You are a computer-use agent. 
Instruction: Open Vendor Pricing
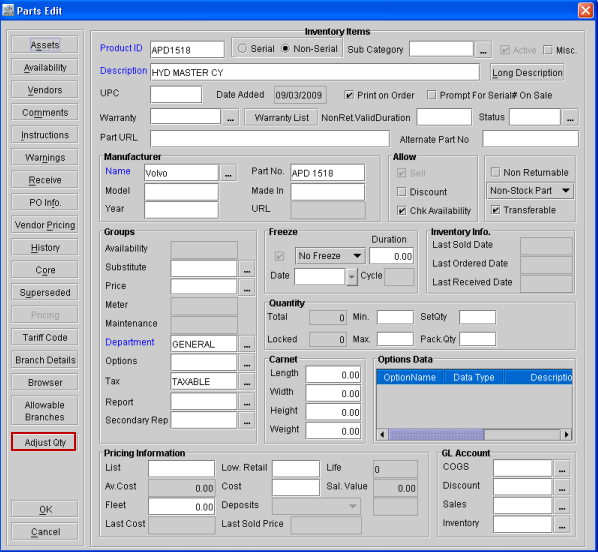click(x=45, y=225)
